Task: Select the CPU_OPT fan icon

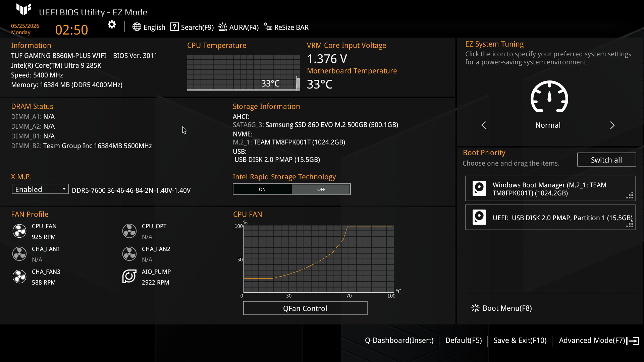Action: [x=129, y=231]
